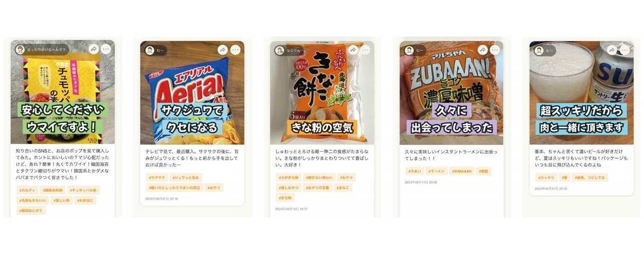Image resolution: width=644 pixels, height=253 pixels.
Task: Share the Suntory beer post
Action: click(612, 50)
